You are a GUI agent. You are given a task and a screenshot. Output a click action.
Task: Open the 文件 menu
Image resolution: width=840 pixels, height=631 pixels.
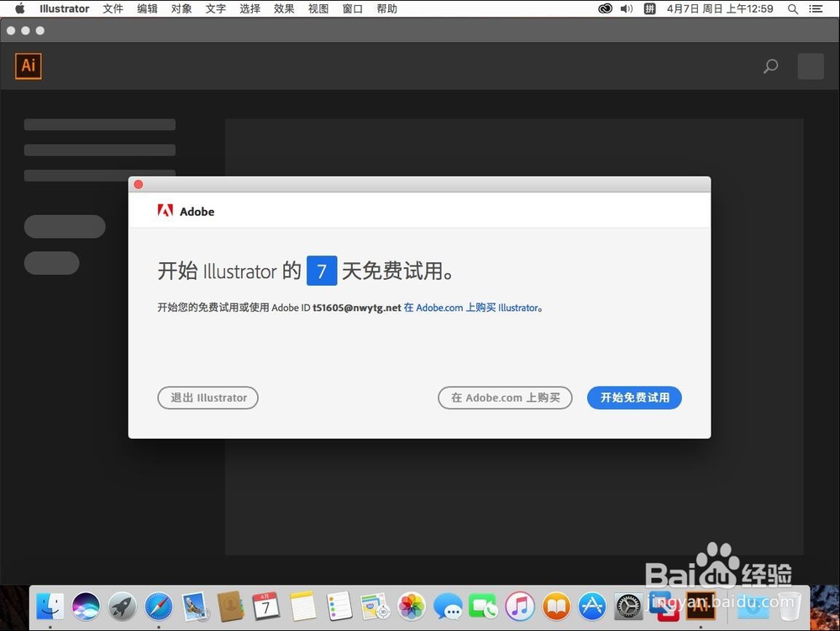113,8
